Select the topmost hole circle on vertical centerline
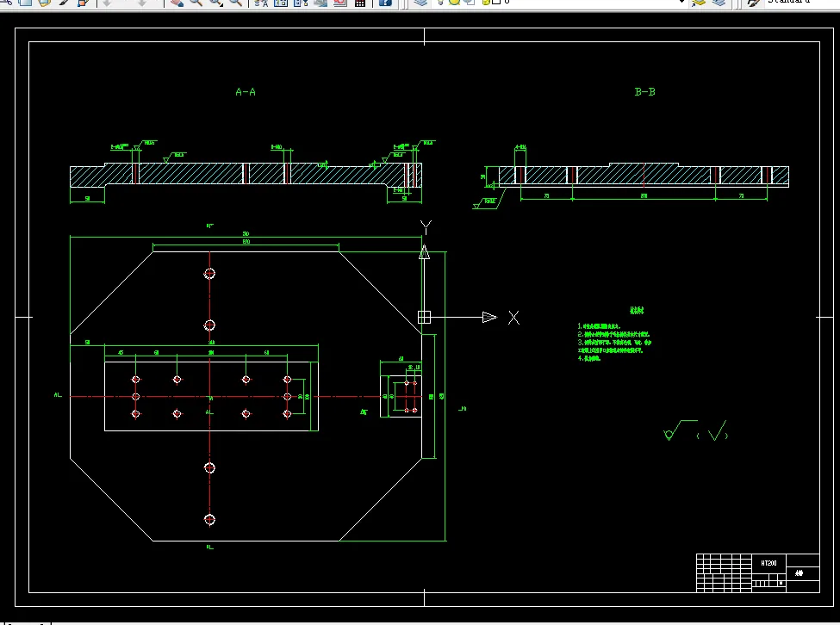The image size is (840, 625). tap(209, 274)
